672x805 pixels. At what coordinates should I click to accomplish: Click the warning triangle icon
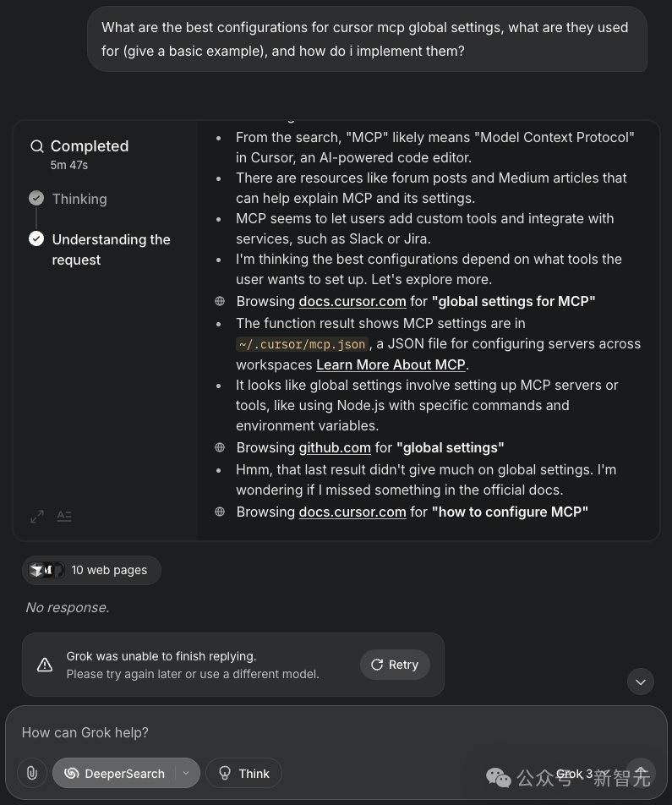coord(45,665)
